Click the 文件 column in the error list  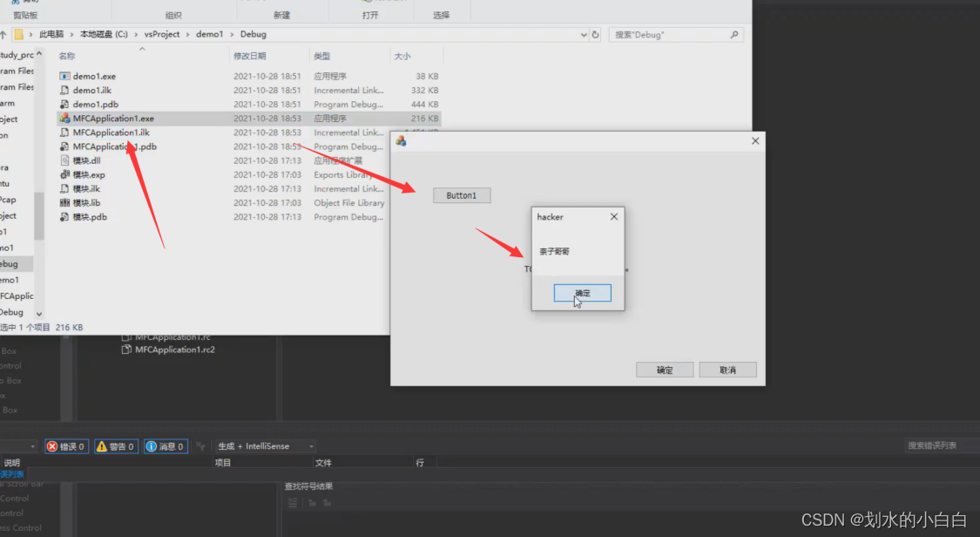pyautogui.click(x=323, y=463)
